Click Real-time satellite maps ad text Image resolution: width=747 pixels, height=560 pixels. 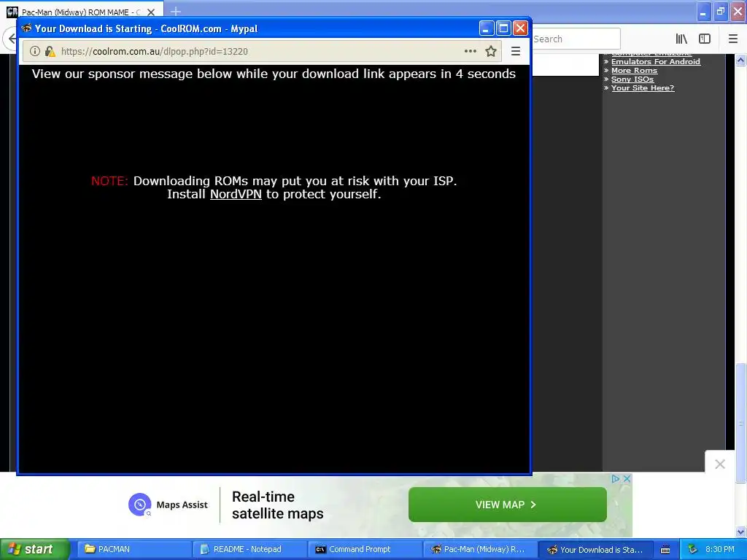(278, 505)
